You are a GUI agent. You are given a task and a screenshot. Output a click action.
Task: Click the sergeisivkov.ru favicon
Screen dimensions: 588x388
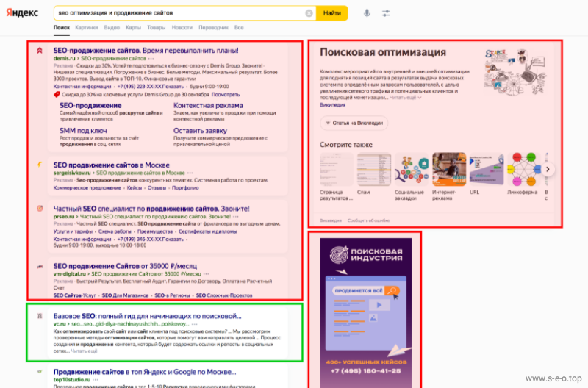pyautogui.click(x=40, y=165)
